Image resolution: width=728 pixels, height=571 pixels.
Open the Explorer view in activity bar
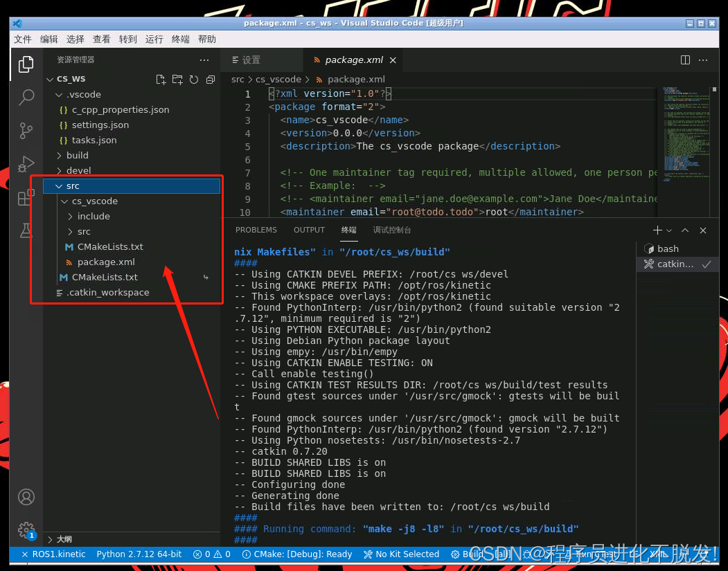(26, 64)
